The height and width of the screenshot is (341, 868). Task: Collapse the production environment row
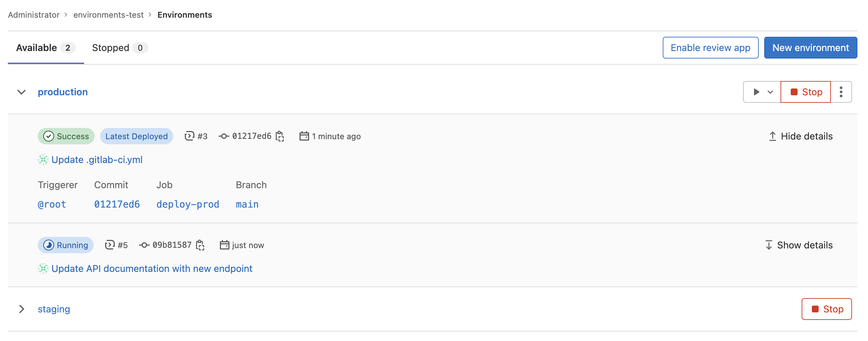(x=21, y=92)
